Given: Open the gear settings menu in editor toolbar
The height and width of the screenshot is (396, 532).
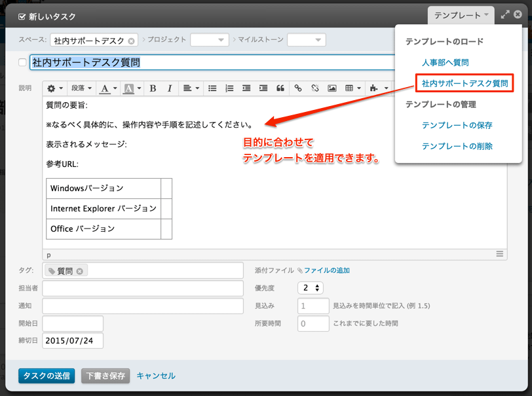Looking at the screenshot, I should (54, 88).
